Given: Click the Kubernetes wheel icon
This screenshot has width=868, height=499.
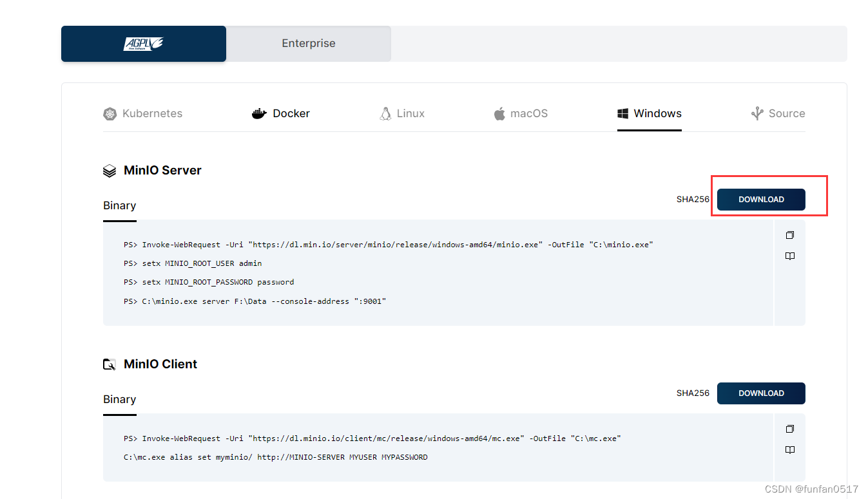Looking at the screenshot, I should coord(110,114).
